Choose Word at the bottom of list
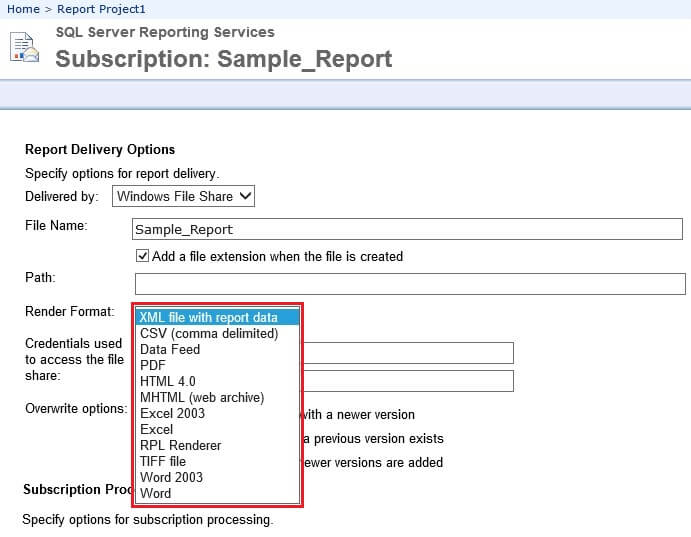 coord(156,494)
